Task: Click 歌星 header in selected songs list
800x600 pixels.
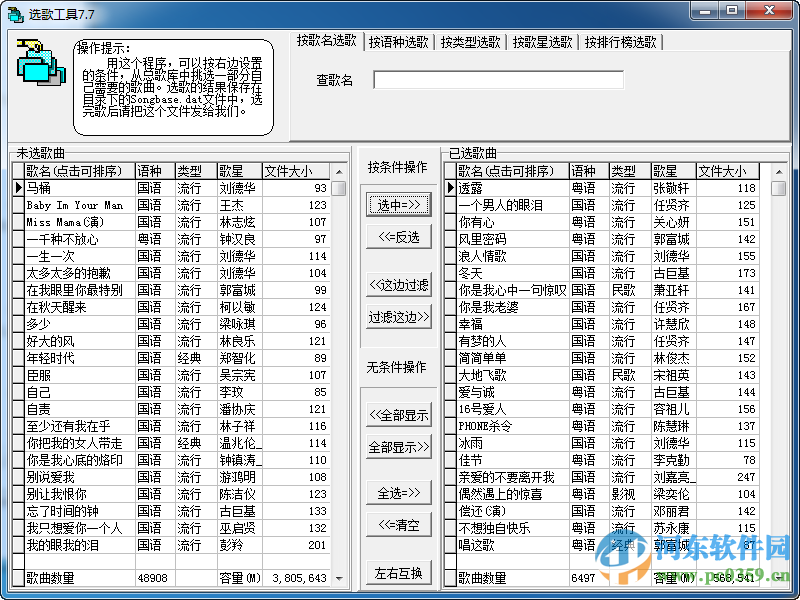Action: pos(673,171)
